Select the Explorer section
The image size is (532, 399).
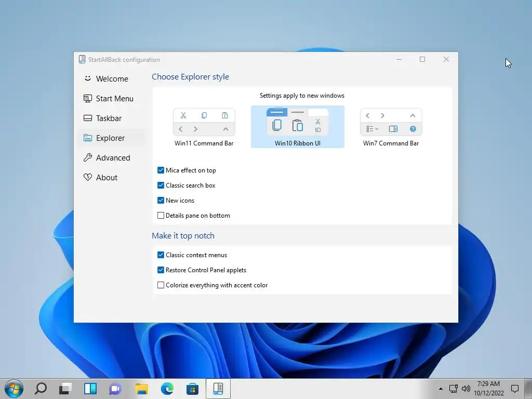pos(111,138)
